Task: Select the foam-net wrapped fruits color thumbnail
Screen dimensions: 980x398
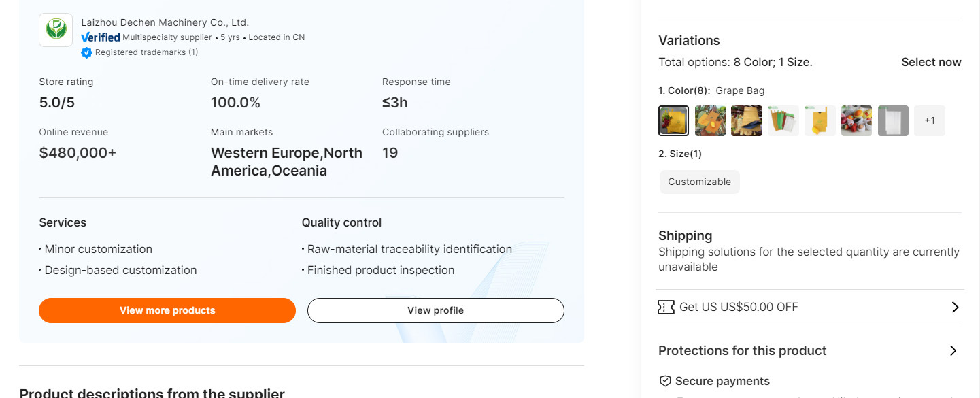Action: click(856, 121)
